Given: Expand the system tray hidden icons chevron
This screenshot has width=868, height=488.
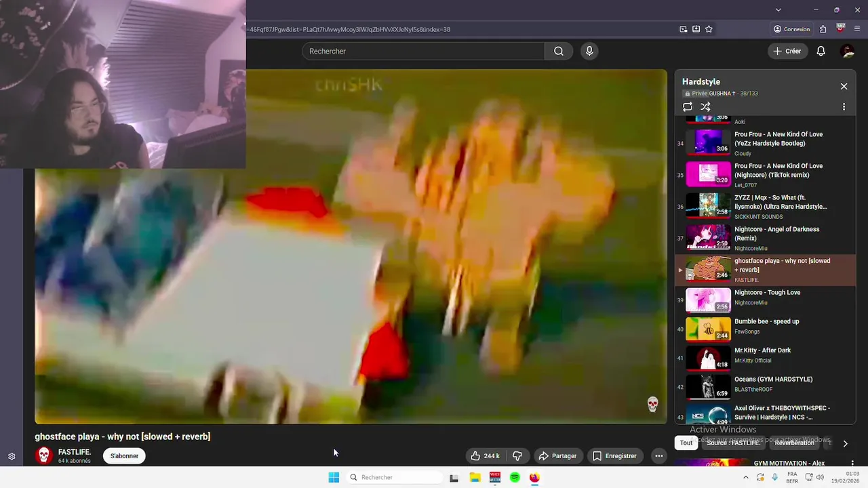Looking at the screenshot, I should (746, 477).
